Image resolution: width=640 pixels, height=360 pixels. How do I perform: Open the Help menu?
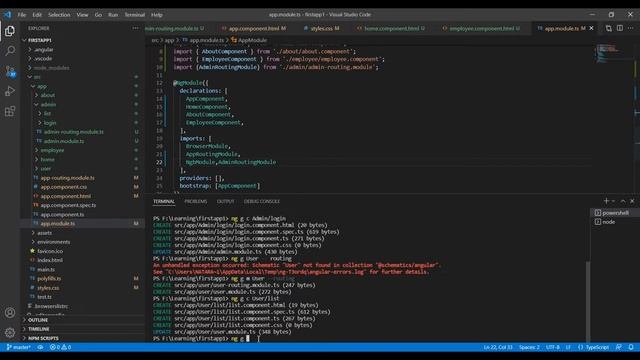tap(157, 15)
